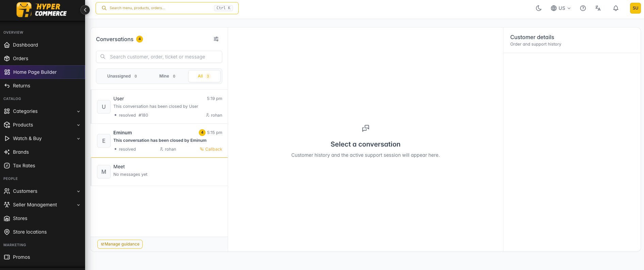
Task: Open the Dashboard page
Action: pyautogui.click(x=43, y=45)
